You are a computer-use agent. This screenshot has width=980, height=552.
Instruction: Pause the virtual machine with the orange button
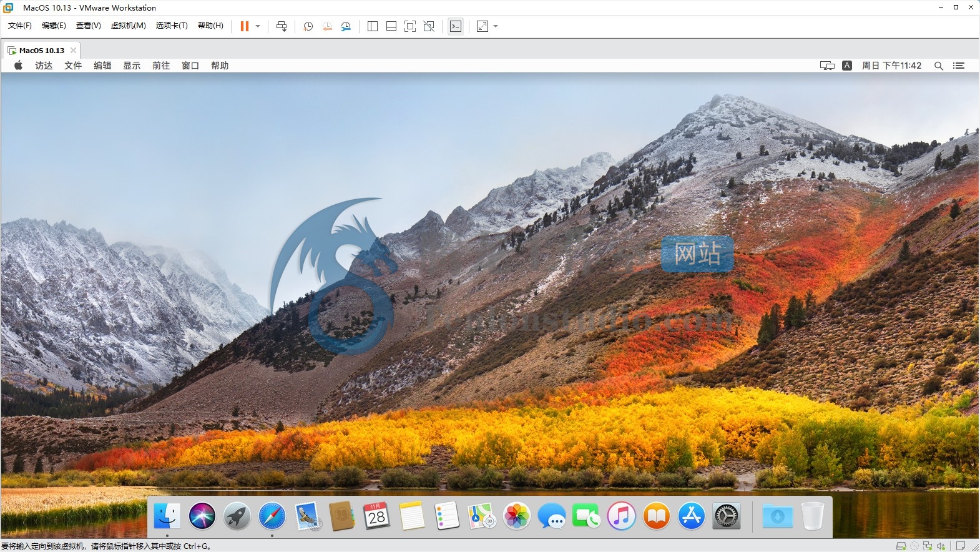245,26
